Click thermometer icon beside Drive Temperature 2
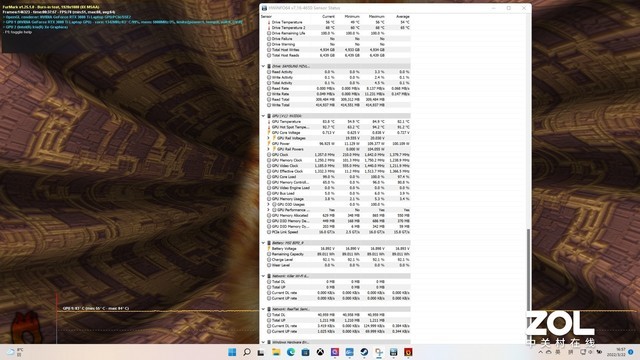This screenshot has height=360, width=640. 269,28
